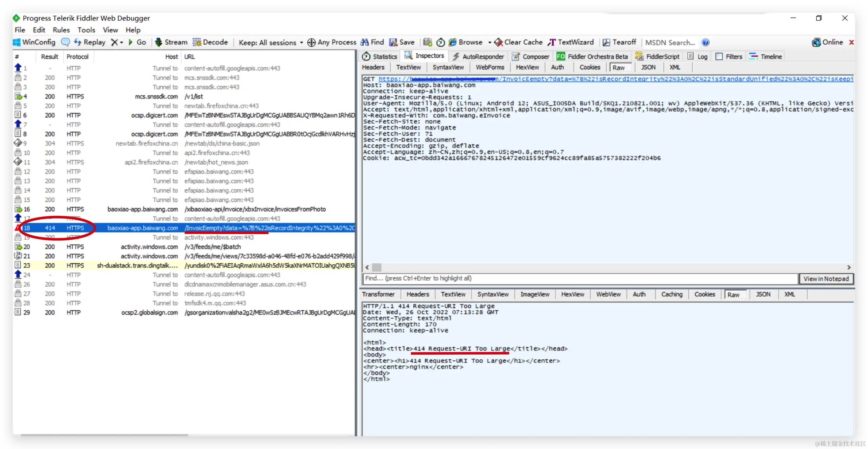Toggle the Decode option
The height and width of the screenshot is (449, 868).
(210, 42)
